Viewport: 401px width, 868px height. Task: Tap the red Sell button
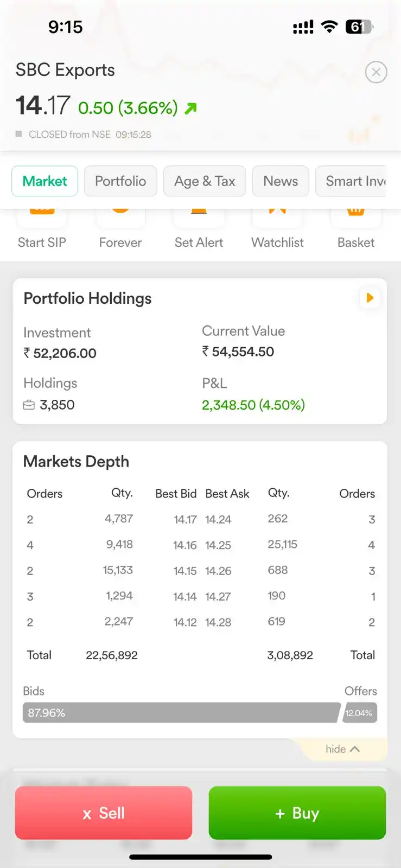[104, 813]
